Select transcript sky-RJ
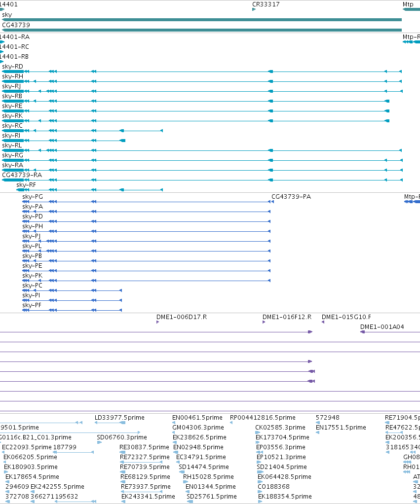Viewport: 420px width, 504px height. pyautogui.click(x=11, y=86)
